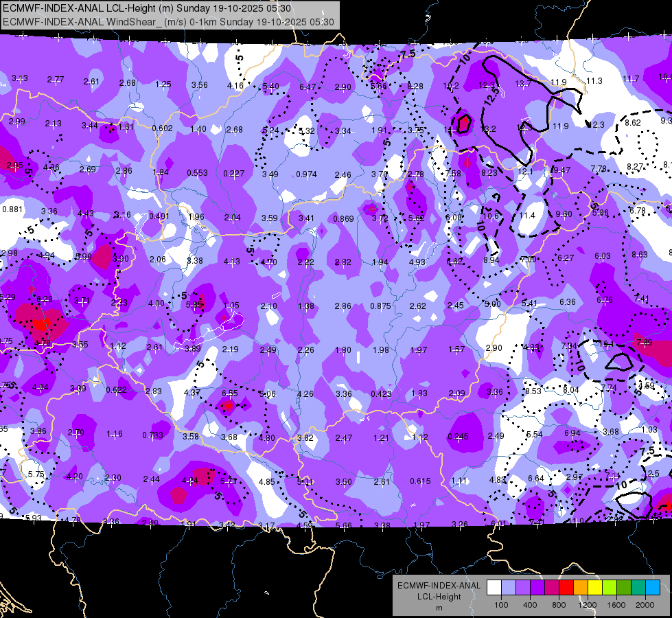Click the LCL-Height title line at top
The width and height of the screenshot is (672, 618).
(x=147, y=8)
